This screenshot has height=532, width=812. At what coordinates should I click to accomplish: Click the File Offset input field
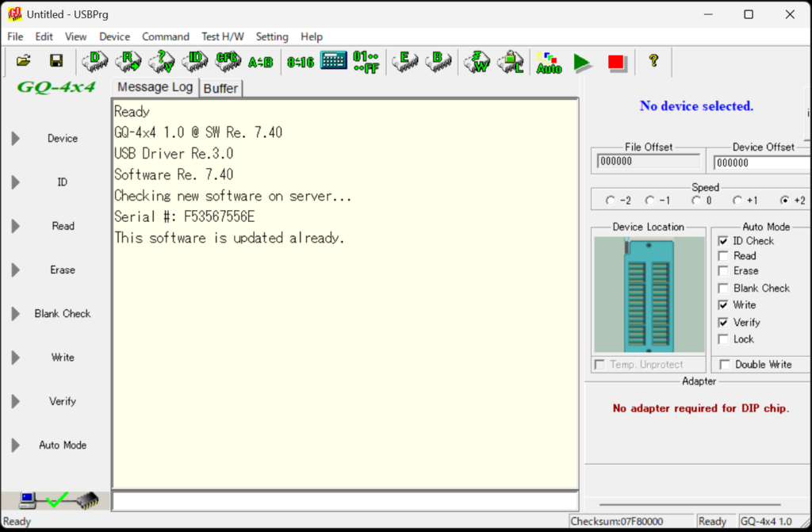[649, 162]
